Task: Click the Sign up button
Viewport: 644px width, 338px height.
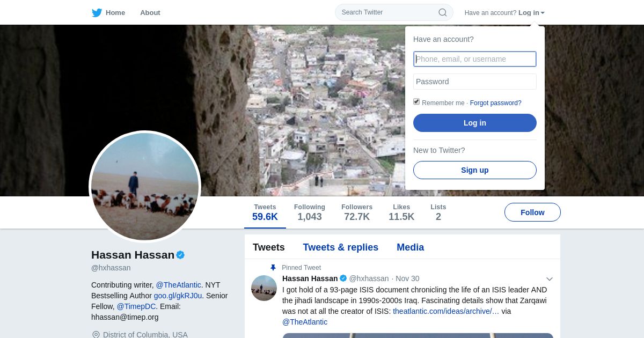Action: [x=475, y=170]
